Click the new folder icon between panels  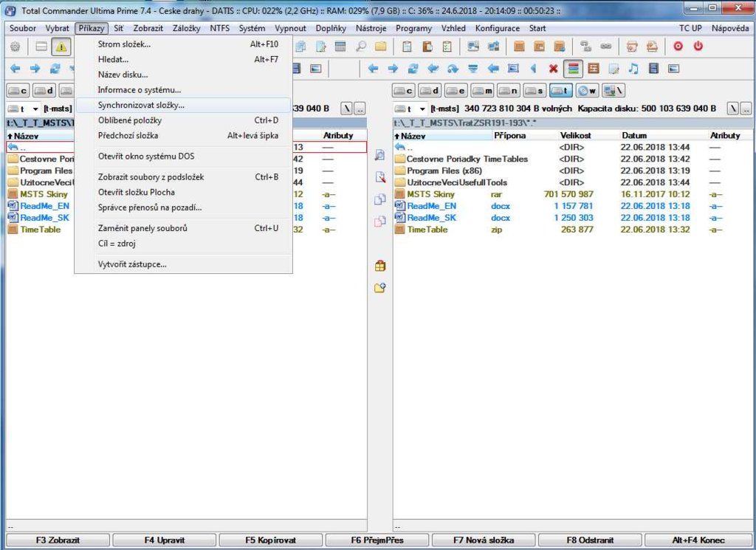point(380,288)
